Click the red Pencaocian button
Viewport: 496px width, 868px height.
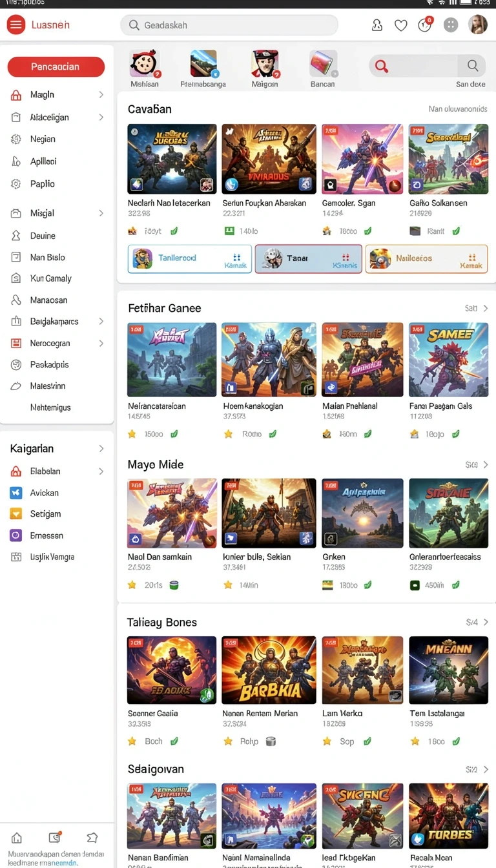point(56,67)
